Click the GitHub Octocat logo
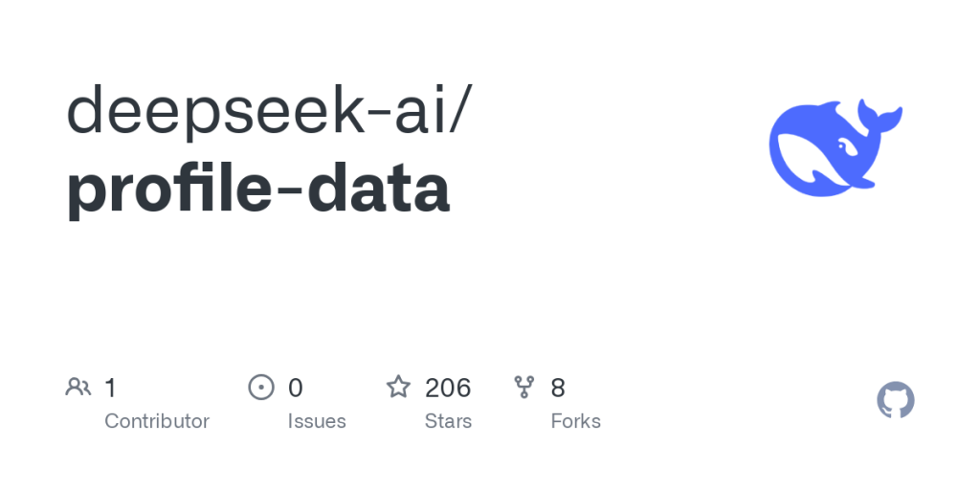 896,400
